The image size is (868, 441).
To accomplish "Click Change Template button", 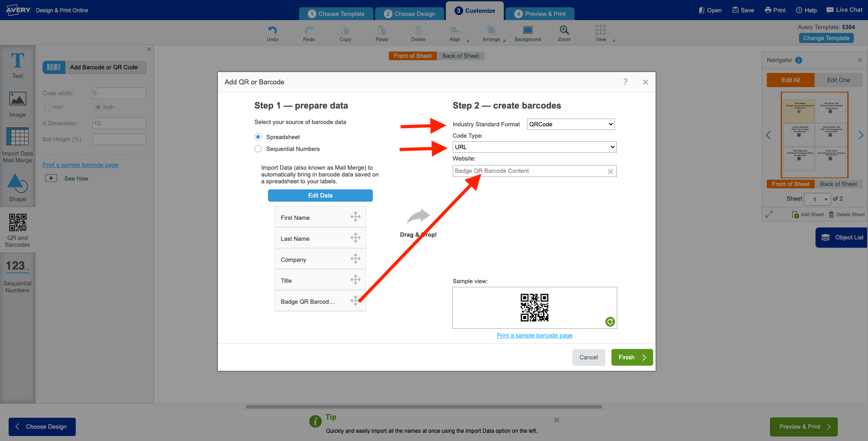I will point(826,38).
